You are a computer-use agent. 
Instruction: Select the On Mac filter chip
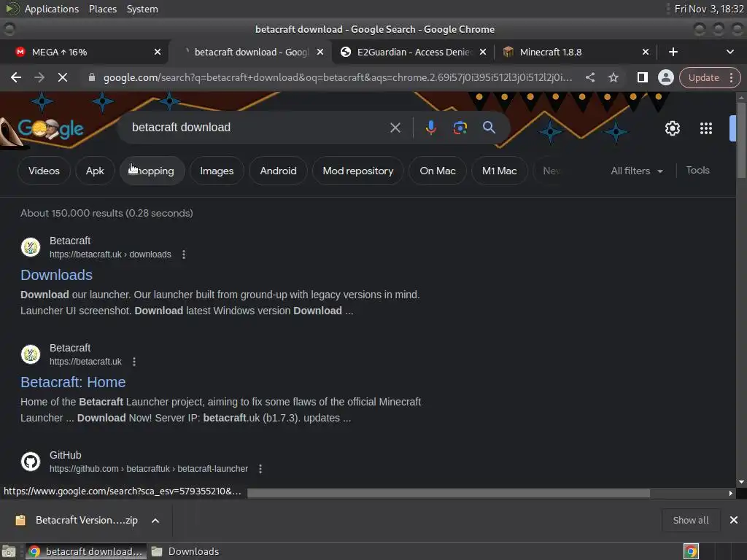pyautogui.click(x=438, y=171)
